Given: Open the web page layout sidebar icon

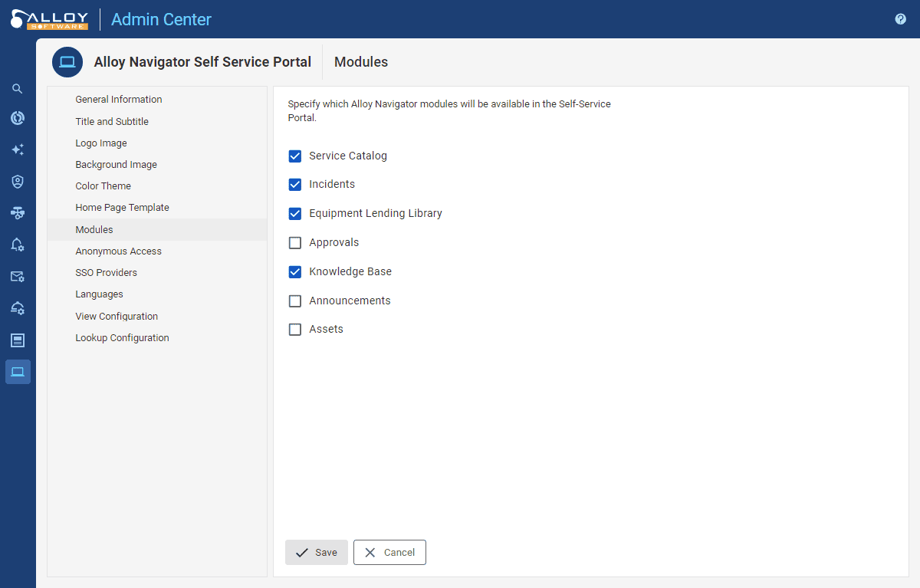Looking at the screenshot, I should pos(18,340).
